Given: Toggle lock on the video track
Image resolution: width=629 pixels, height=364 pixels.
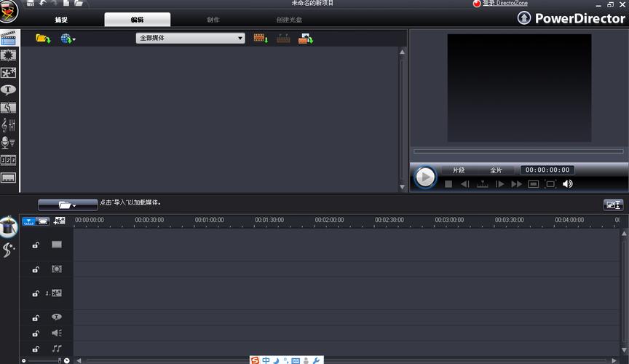Looking at the screenshot, I should click(x=36, y=245).
